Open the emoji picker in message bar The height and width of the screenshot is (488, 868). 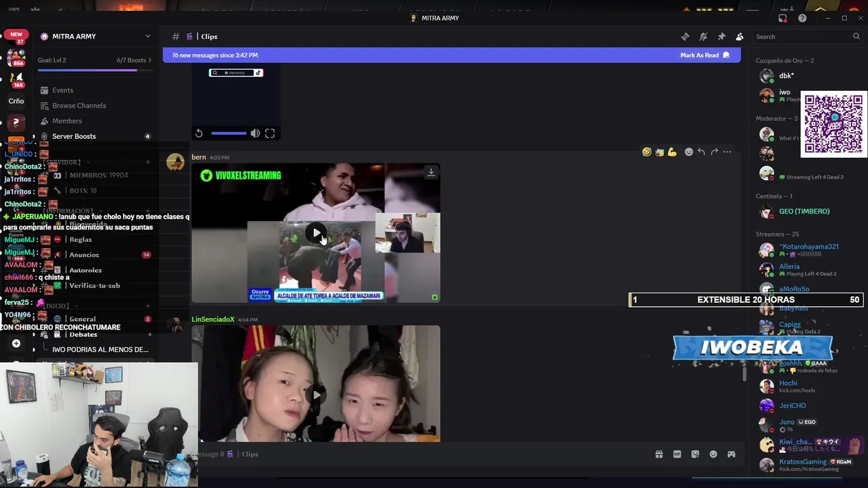713,454
